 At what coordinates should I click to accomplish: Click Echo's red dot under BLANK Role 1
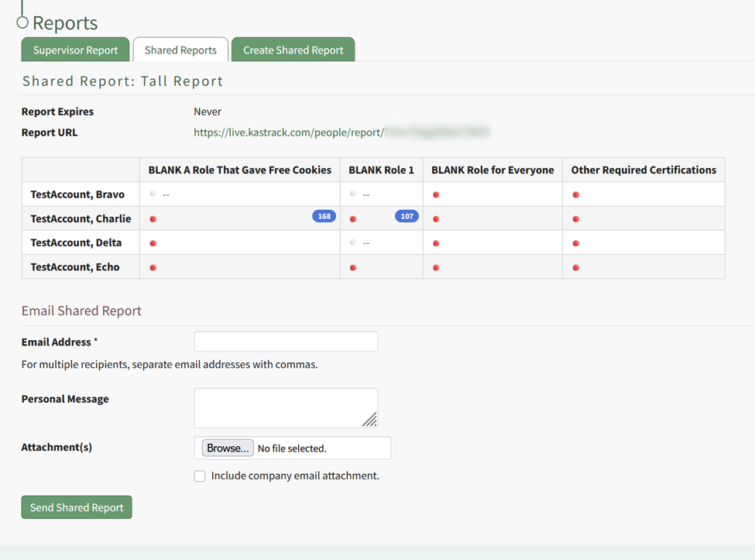coord(353,267)
